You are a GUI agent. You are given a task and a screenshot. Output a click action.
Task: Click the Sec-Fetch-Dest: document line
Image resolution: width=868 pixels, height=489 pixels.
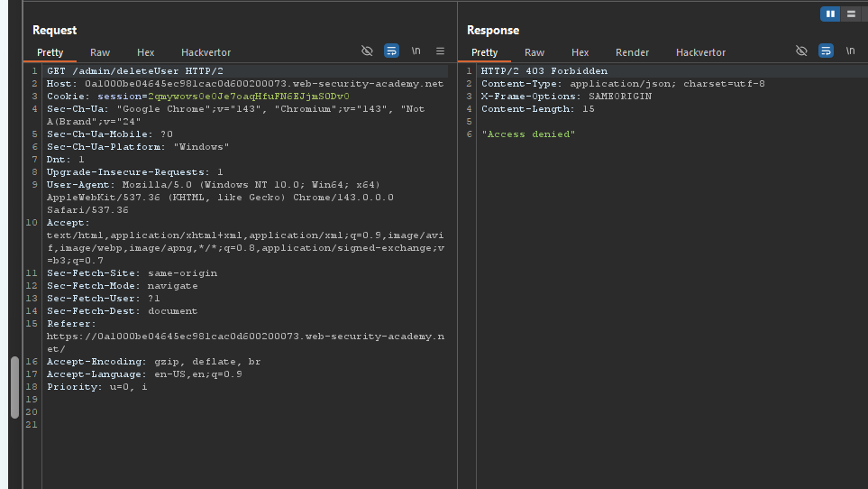tap(122, 311)
